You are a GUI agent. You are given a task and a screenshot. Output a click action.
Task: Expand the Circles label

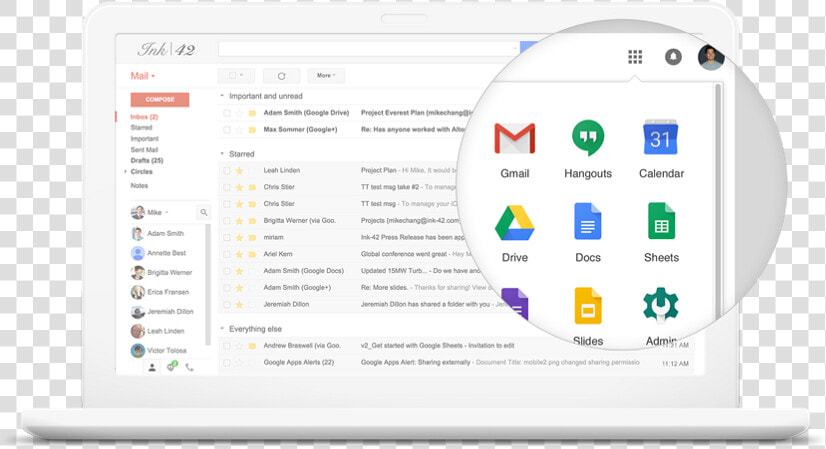[126, 172]
